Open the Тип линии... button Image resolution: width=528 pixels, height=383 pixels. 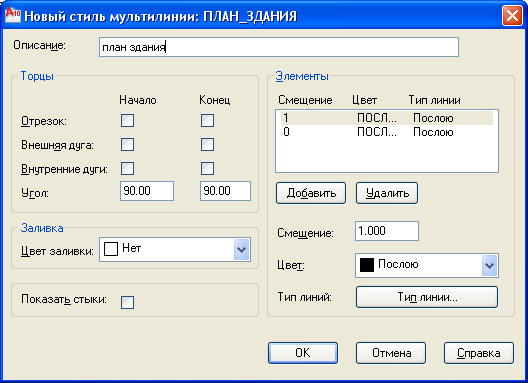pos(427,297)
